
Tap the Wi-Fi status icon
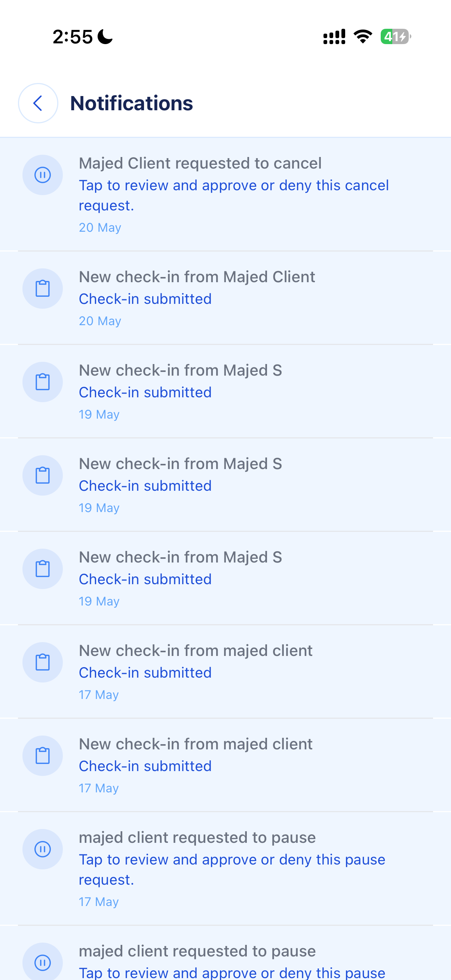(x=363, y=37)
